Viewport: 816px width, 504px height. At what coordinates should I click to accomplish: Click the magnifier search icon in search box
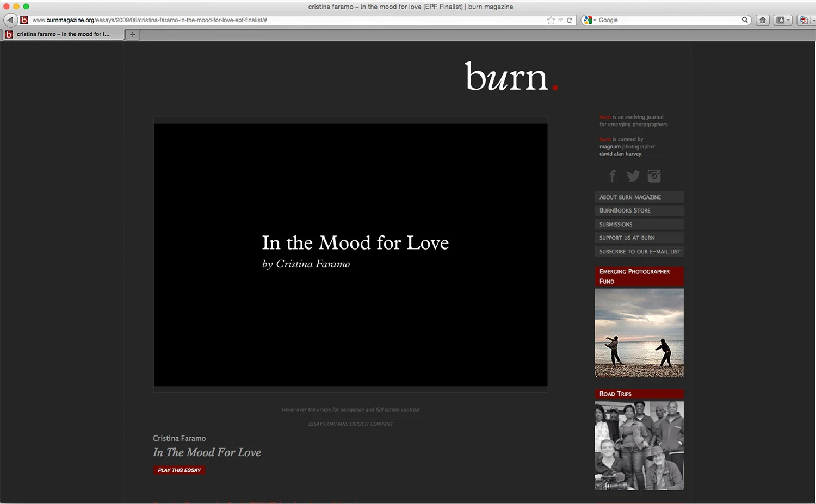coord(745,20)
